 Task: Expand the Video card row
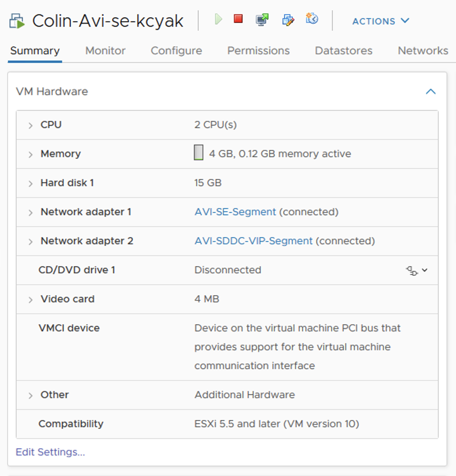[30, 300]
